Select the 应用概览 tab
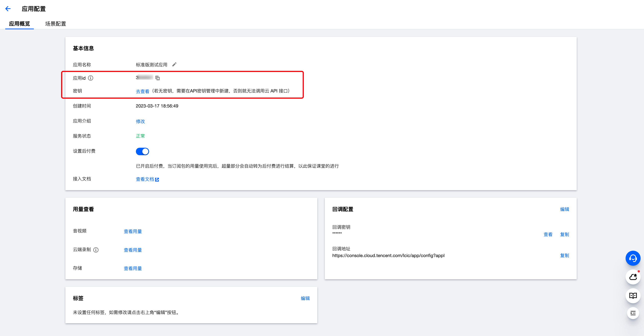Image resolution: width=644 pixels, height=336 pixels. pyautogui.click(x=20, y=24)
